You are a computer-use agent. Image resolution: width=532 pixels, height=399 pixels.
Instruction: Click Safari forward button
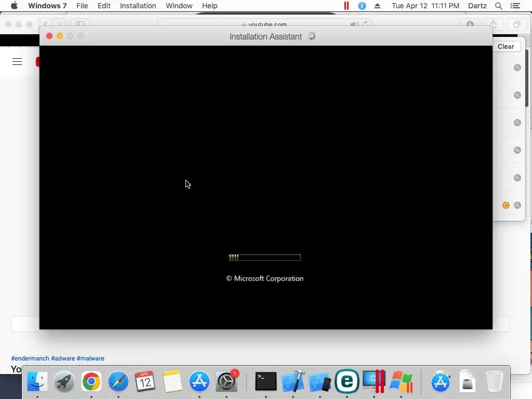click(x=59, y=24)
